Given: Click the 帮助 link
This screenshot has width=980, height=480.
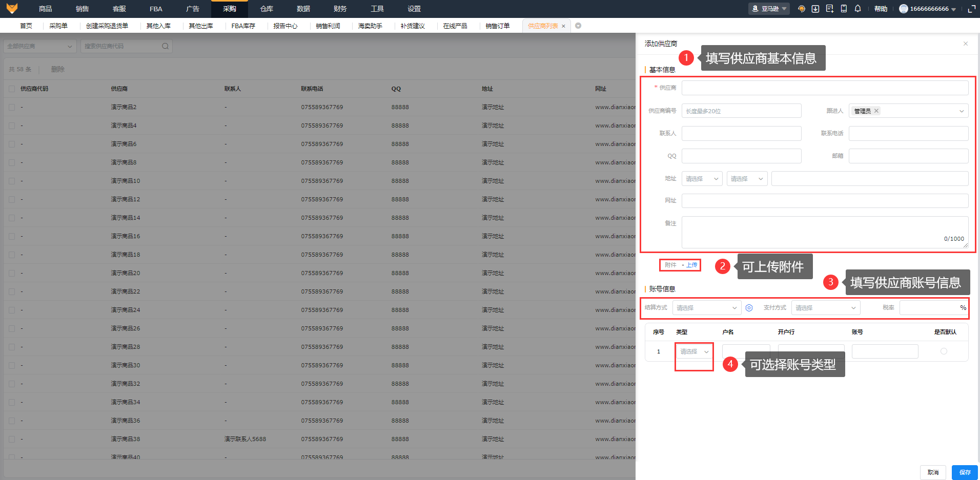Looking at the screenshot, I should (881, 9).
